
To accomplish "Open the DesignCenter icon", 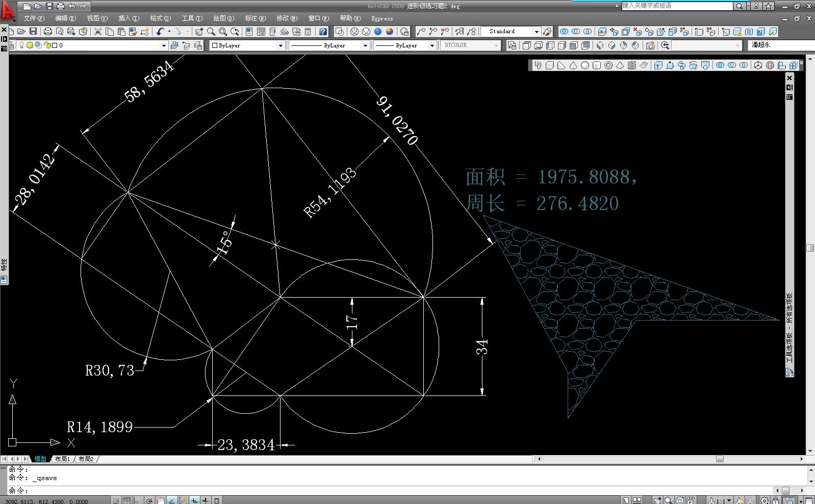I will point(261,32).
